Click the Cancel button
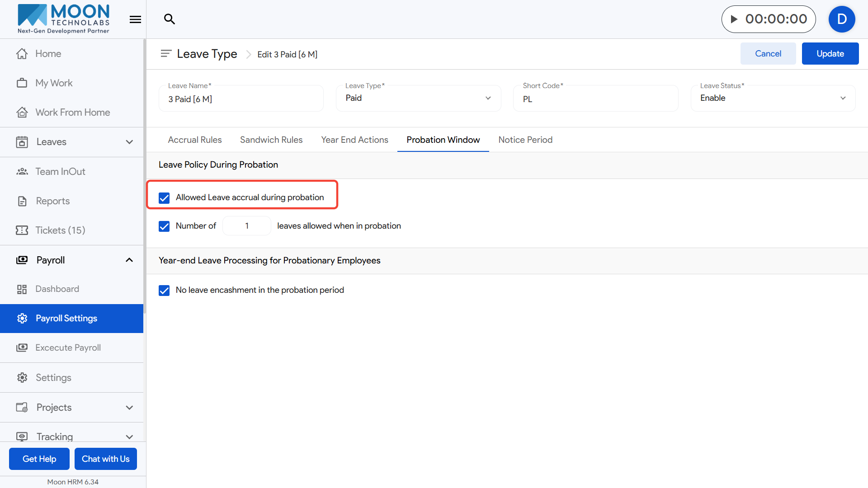This screenshot has width=868, height=488. (768, 54)
